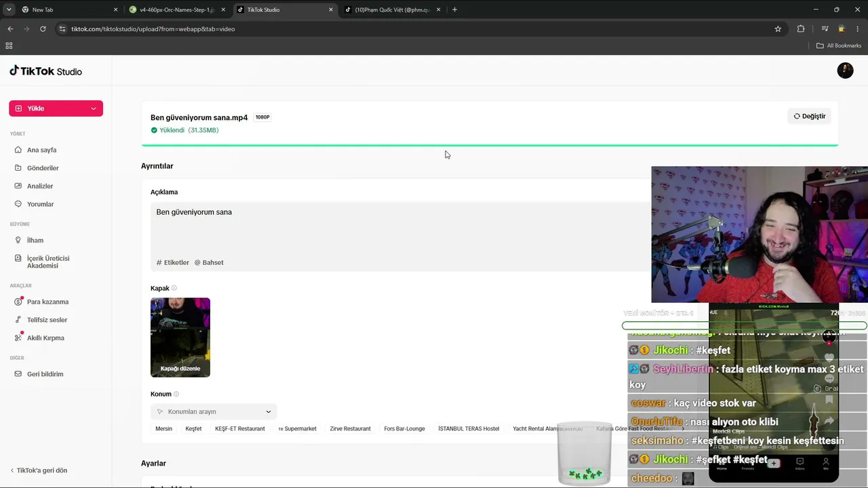Open Telifsiz sesler music library
Viewport: 868px width, 488px height.
[x=47, y=320]
